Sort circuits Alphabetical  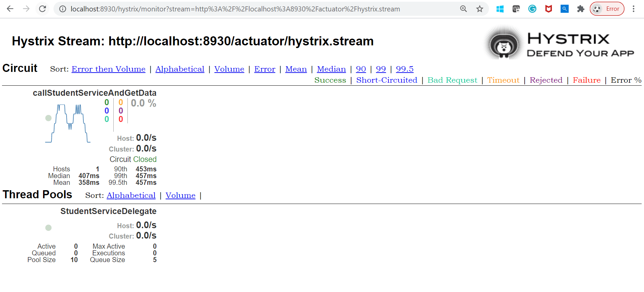[180, 69]
